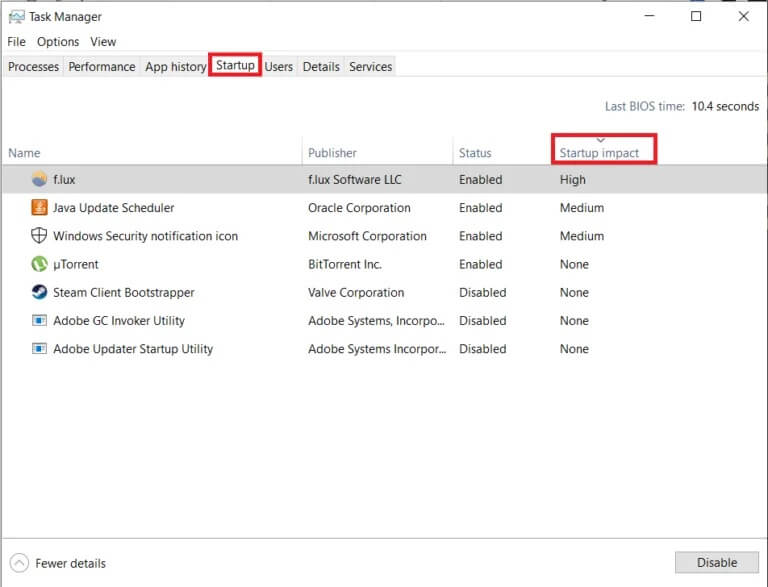Click the Disabled status for Steam Client
768x587 pixels.
click(x=482, y=293)
